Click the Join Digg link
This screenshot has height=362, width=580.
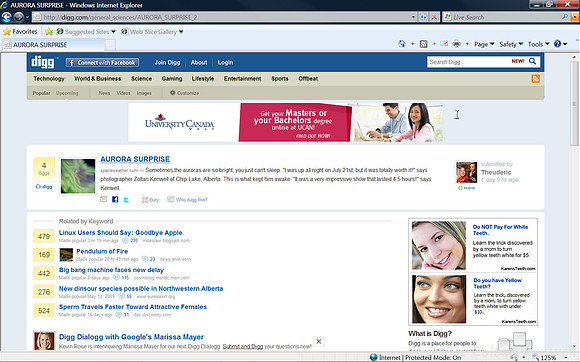click(167, 62)
